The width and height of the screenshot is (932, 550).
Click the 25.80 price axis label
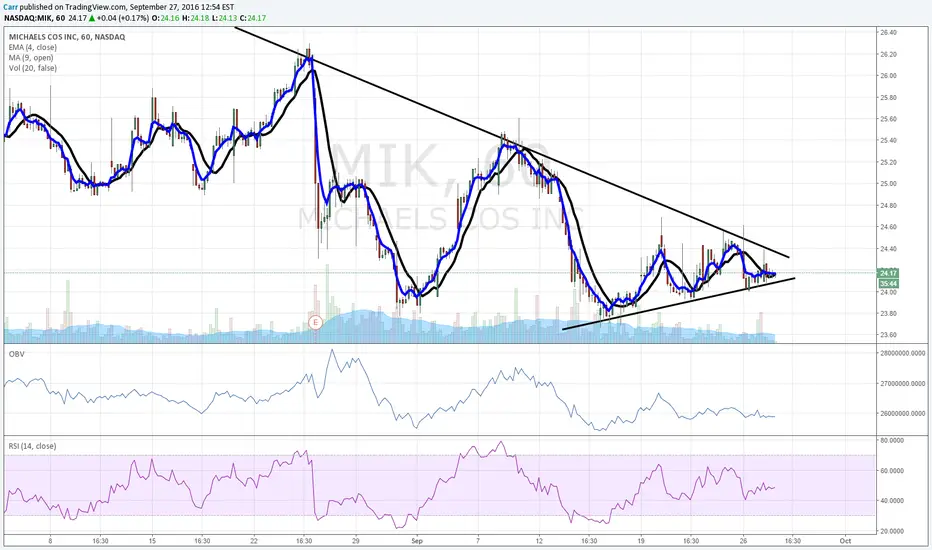click(888, 98)
